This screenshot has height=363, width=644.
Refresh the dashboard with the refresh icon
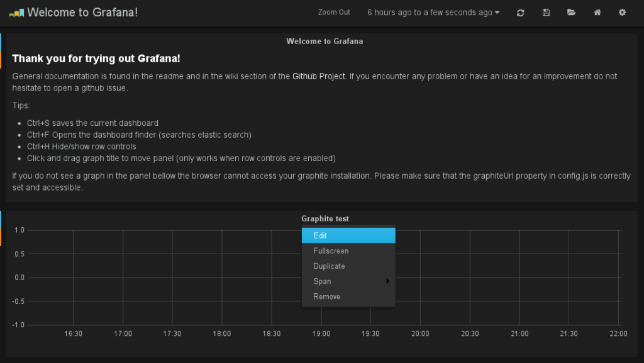pyautogui.click(x=520, y=13)
